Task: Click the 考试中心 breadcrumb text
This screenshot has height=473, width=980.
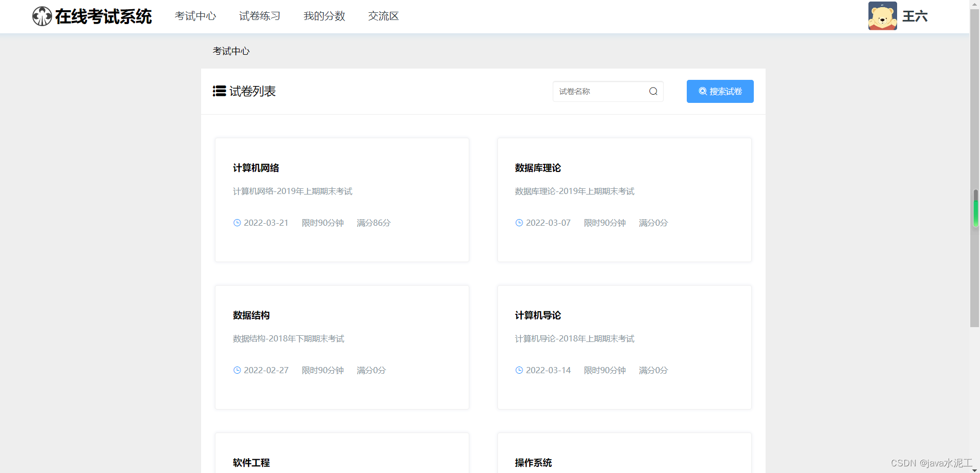Action: pos(231,51)
